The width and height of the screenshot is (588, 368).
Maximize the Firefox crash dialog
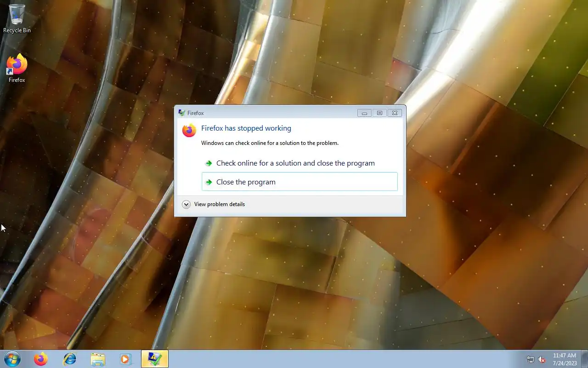[379, 113]
